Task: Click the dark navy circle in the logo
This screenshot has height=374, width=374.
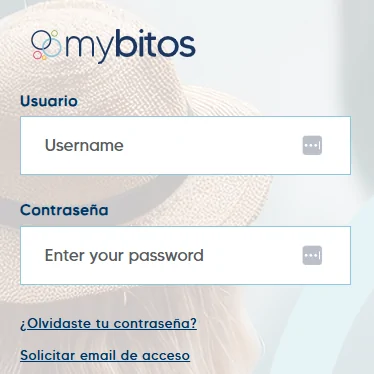Action: (x=41, y=40)
